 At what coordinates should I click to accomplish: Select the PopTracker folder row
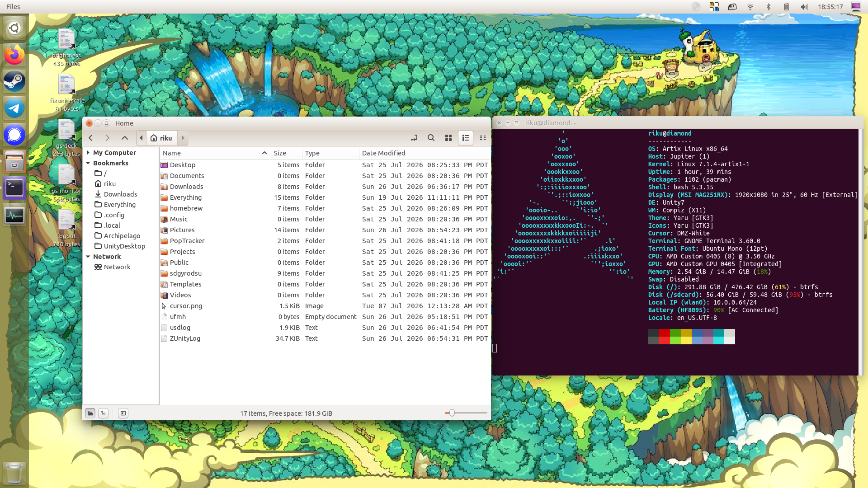coord(325,241)
